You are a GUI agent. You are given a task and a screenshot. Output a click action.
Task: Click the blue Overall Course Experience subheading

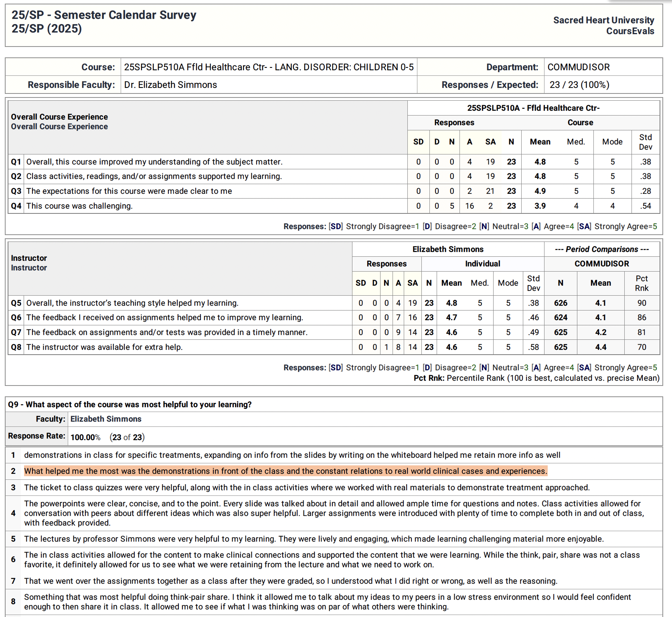[59, 127]
